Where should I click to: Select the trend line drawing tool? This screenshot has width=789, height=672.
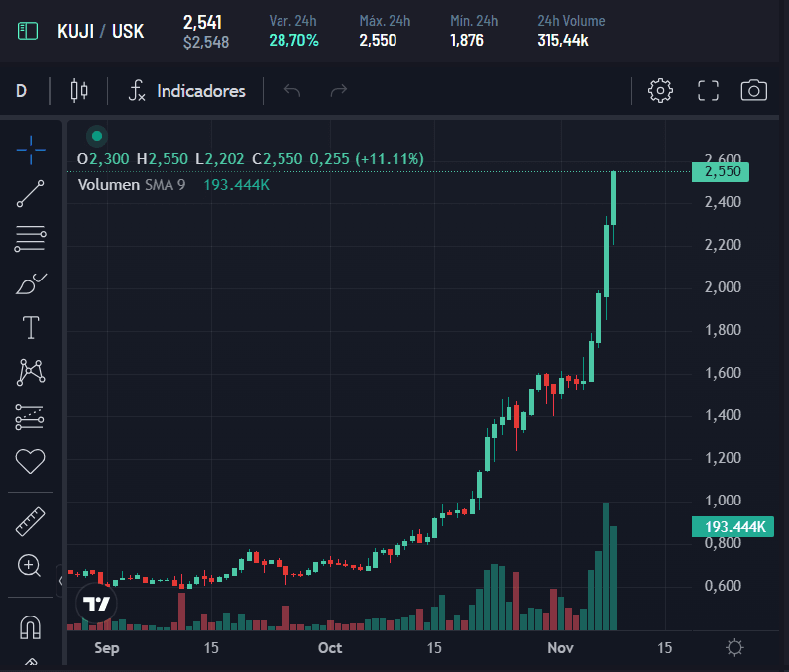click(x=31, y=194)
